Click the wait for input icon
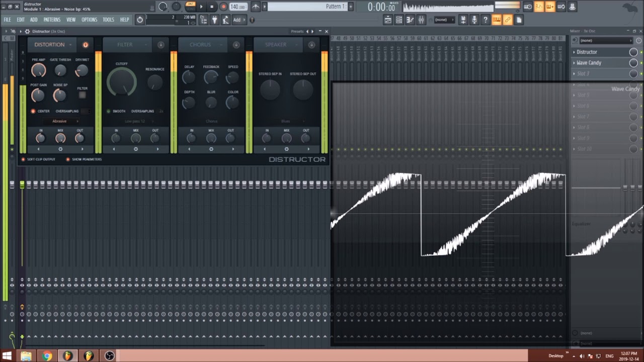This screenshot has height=362, width=644. pos(527,7)
